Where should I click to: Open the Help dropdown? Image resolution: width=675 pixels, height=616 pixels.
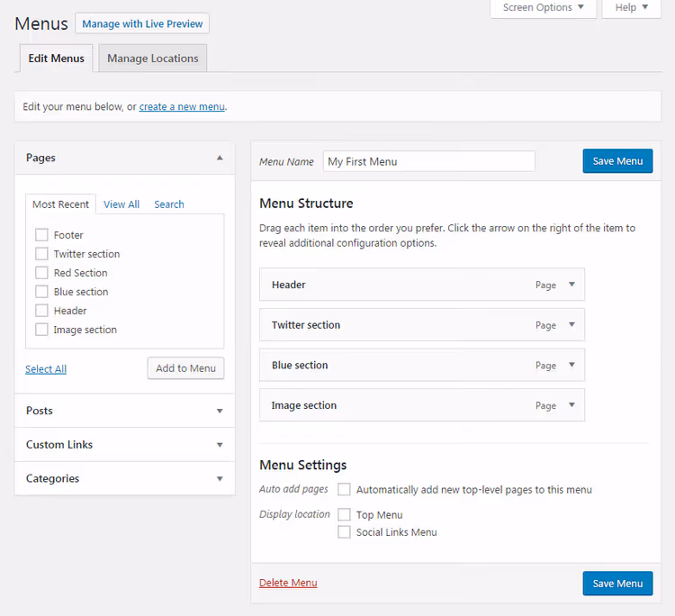pos(631,8)
